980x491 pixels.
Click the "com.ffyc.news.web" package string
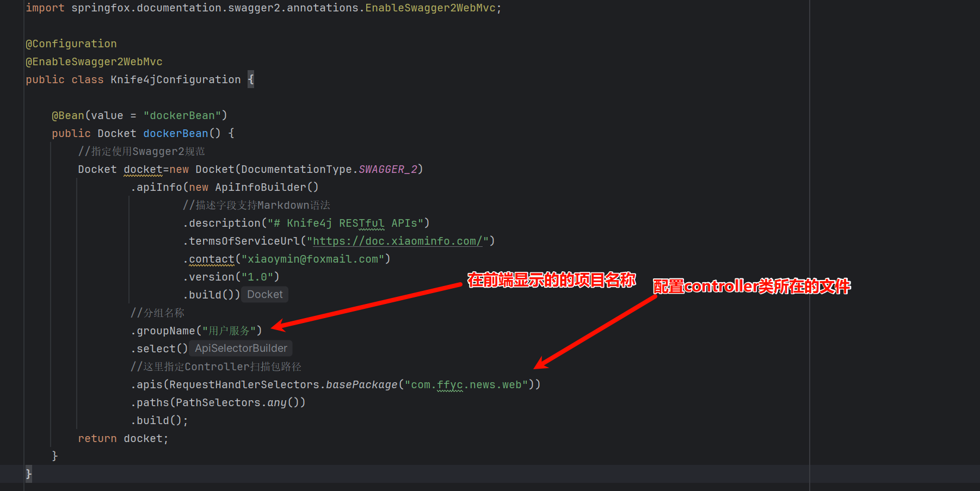[x=466, y=384]
